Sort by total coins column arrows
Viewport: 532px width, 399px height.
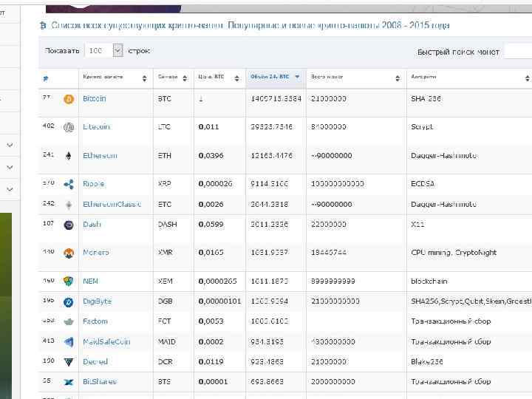(x=398, y=78)
